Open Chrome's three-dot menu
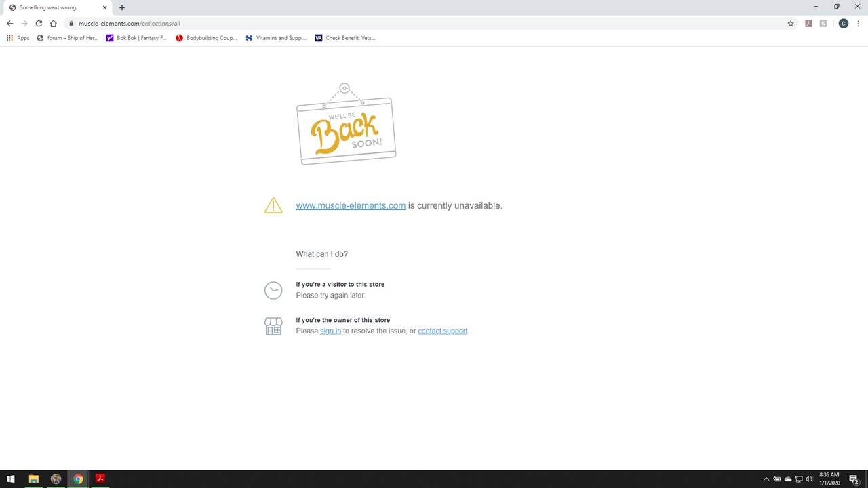This screenshot has height=488, width=868. (858, 23)
